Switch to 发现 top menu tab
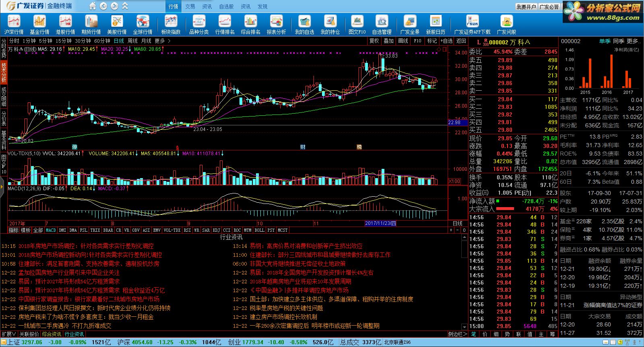 click(x=262, y=6)
